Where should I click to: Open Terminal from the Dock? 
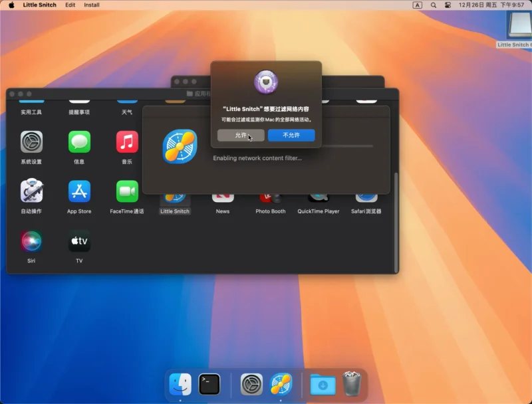click(209, 384)
